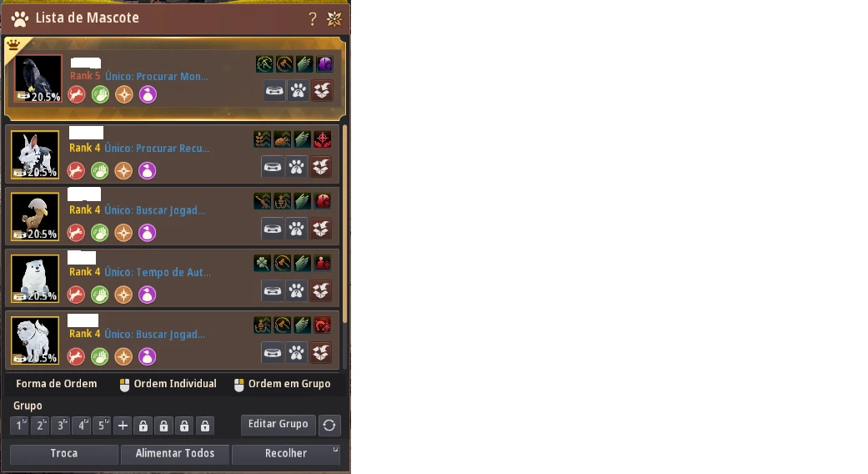The height and width of the screenshot is (474, 868).
Task: Click the Alimentar Todos button
Action: [x=175, y=453]
